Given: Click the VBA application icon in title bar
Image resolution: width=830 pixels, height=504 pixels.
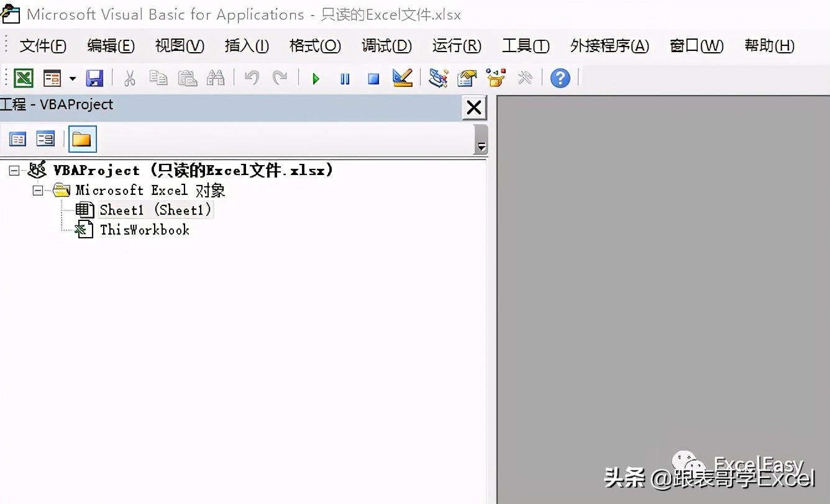Looking at the screenshot, I should pos(10,13).
